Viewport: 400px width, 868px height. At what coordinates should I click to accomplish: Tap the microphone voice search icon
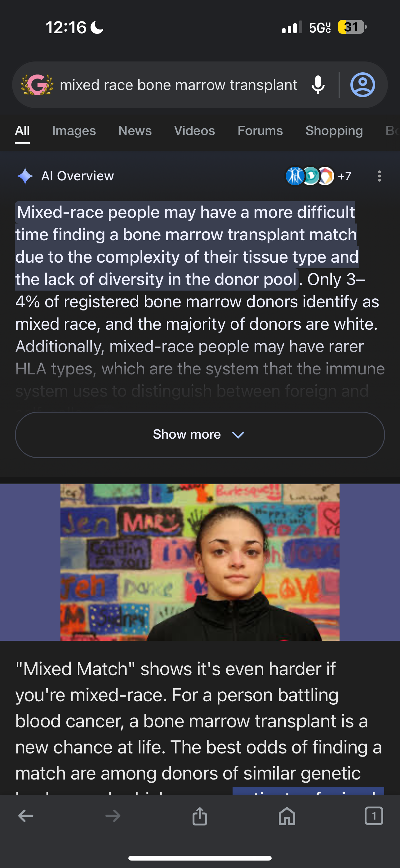coord(318,84)
